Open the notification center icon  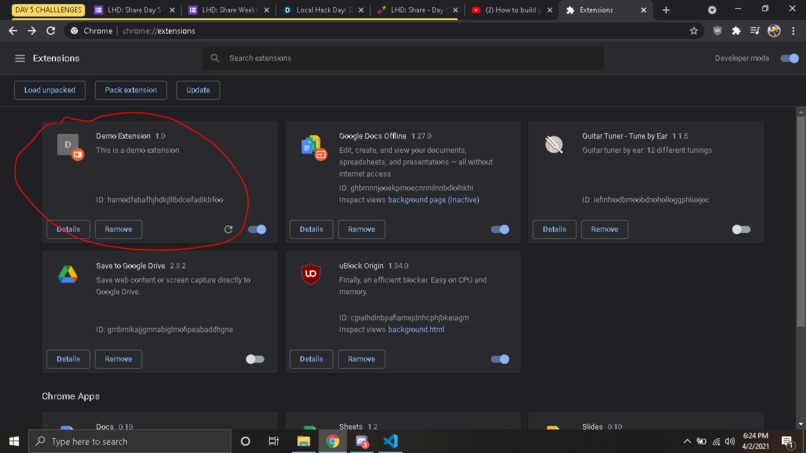tap(787, 441)
